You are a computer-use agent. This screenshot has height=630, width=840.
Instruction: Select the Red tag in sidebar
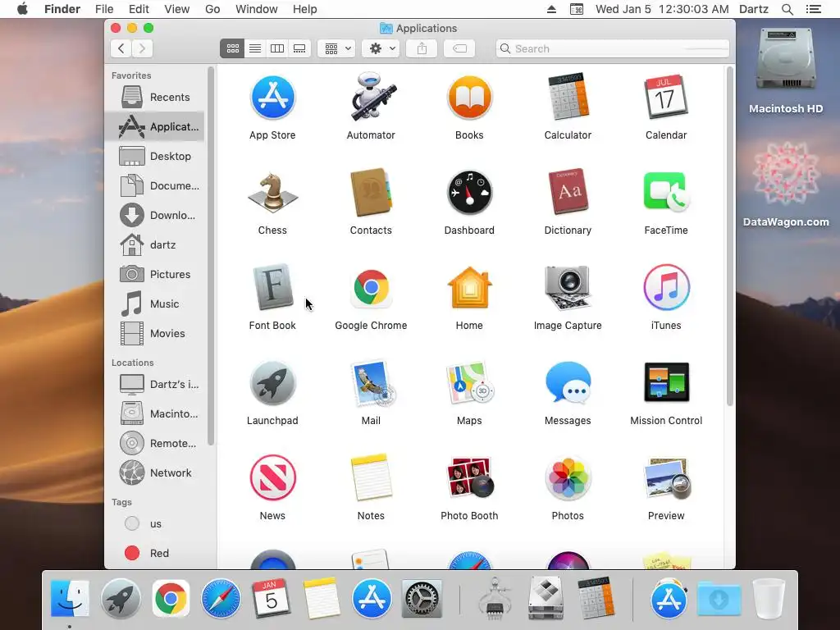pos(155,553)
